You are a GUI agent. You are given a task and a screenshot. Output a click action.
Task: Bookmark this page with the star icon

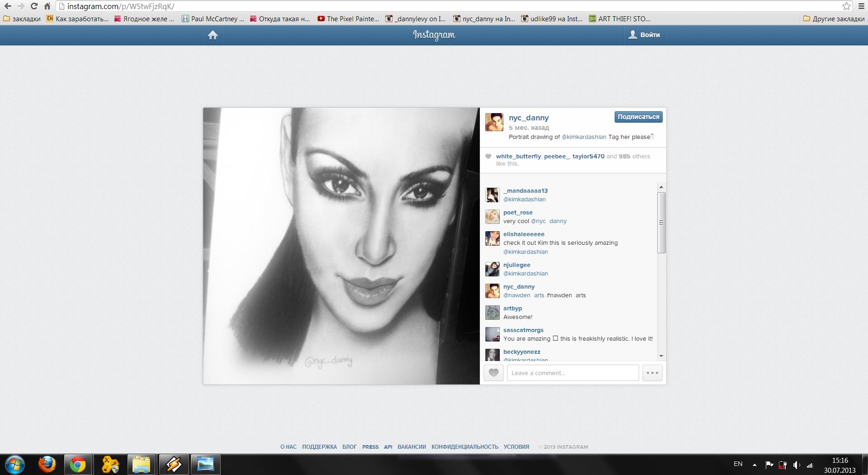[x=846, y=6]
